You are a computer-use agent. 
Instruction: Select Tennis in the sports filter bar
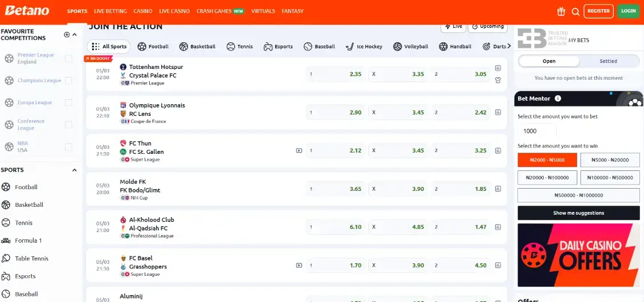(x=240, y=46)
